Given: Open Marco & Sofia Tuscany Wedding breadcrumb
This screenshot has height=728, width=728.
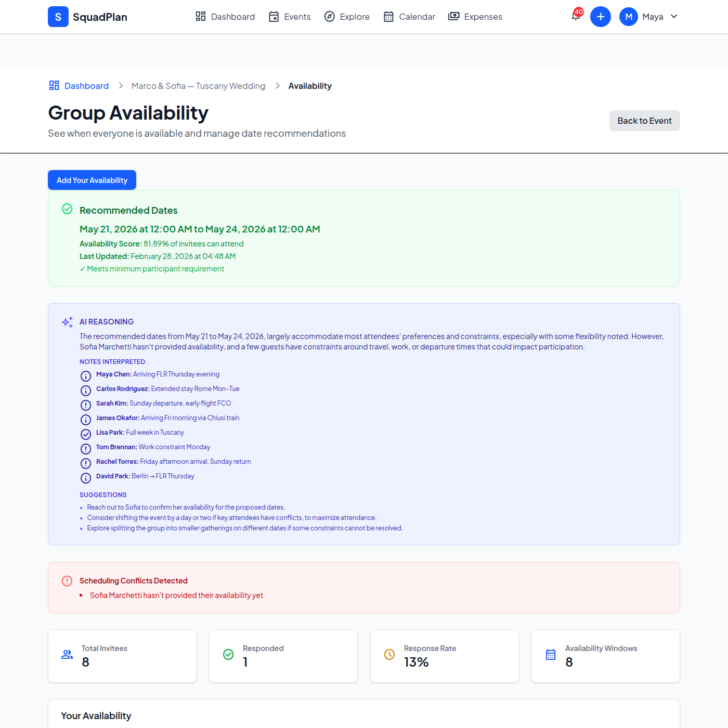Looking at the screenshot, I should (198, 86).
